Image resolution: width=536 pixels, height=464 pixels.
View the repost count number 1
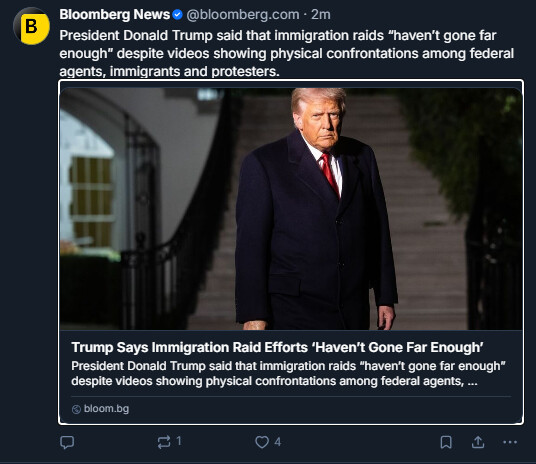click(179, 441)
